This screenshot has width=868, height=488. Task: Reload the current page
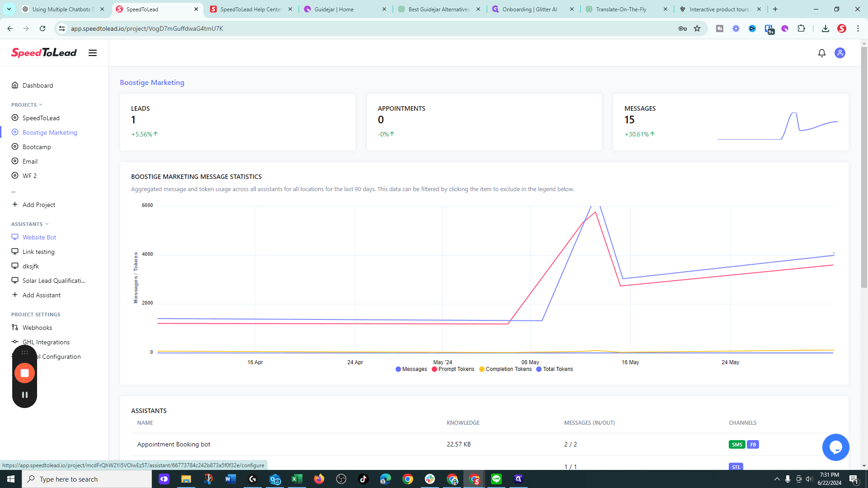(42, 28)
